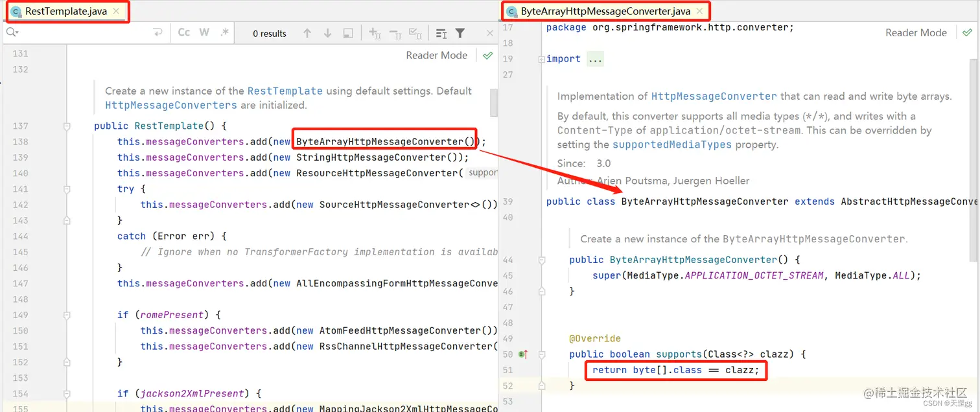This screenshot has height=412, width=980.
Task: Collapse fold marker at line 46
Action: [541, 292]
